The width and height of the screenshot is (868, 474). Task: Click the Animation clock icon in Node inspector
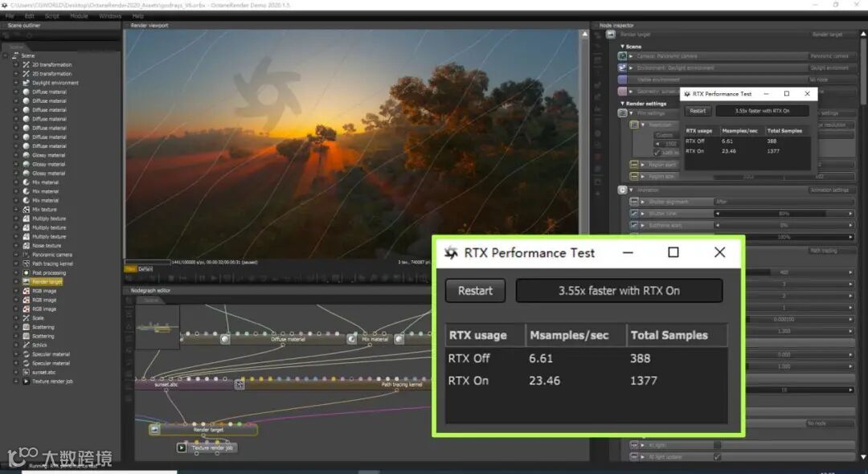pyautogui.click(x=622, y=190)
